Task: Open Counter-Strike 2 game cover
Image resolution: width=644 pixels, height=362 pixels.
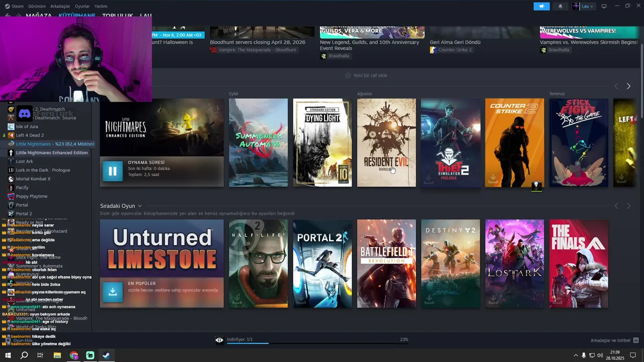Action: (515, 143)
